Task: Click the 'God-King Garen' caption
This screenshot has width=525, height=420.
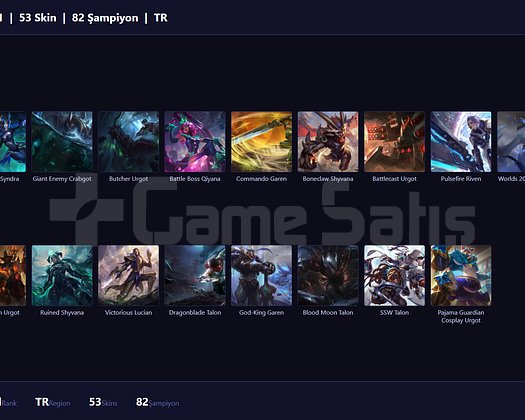Action: coord(261,312)
